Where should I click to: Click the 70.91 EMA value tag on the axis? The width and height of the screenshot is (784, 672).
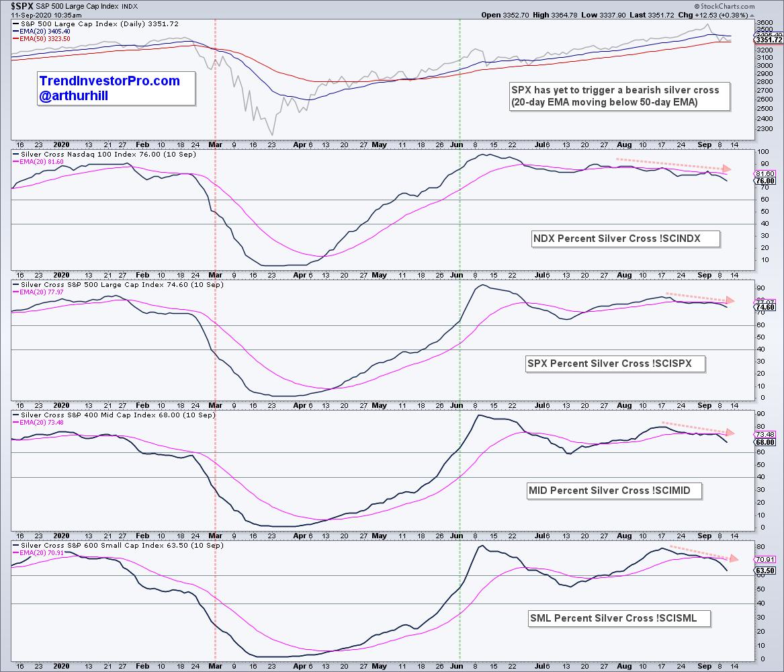[765, 560]
